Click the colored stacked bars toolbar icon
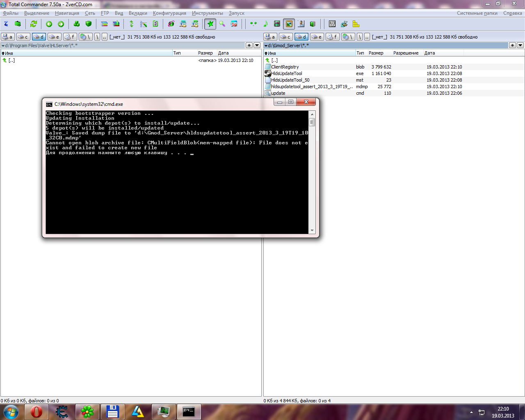 point(104,24)
